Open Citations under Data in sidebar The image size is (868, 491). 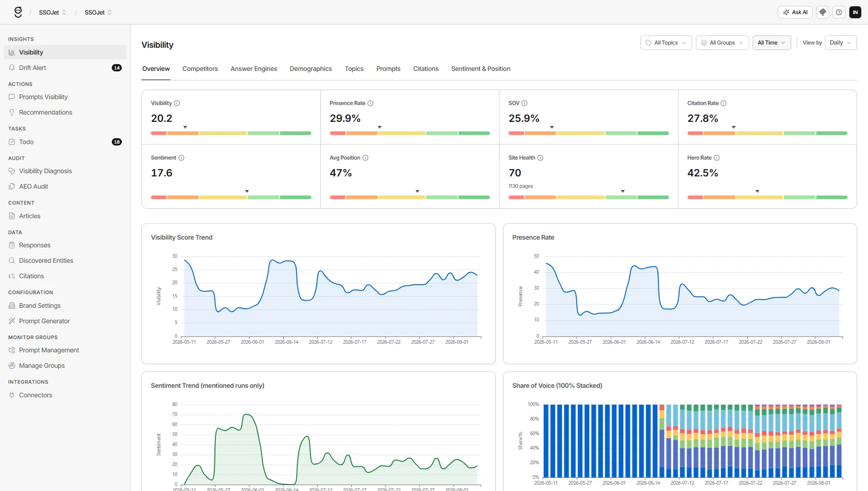point(65,276)
